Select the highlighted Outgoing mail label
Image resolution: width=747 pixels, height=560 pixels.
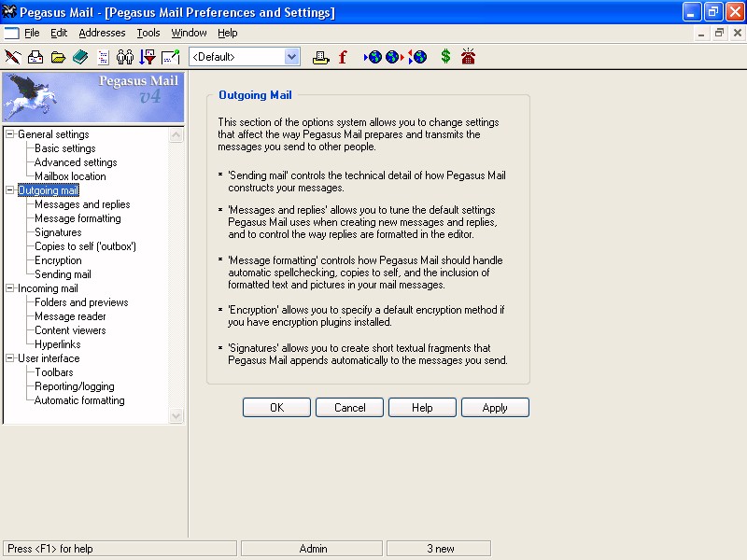[49, 190]
